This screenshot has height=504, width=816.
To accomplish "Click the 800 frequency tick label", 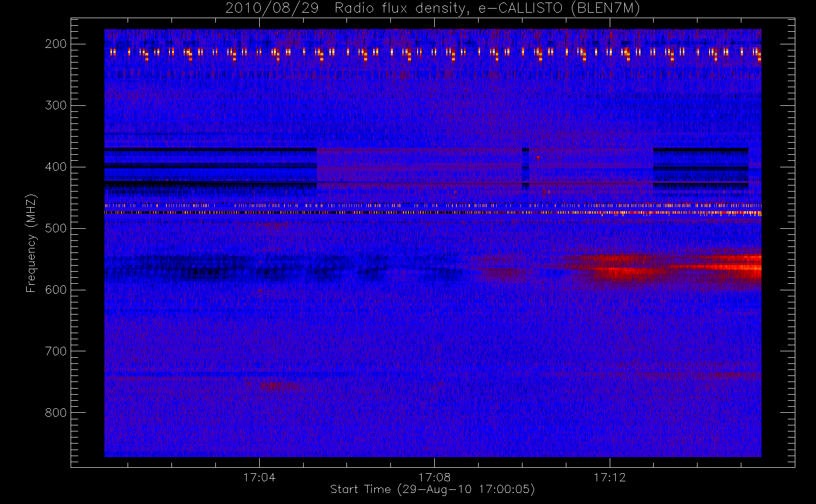I will coord(56,413).
